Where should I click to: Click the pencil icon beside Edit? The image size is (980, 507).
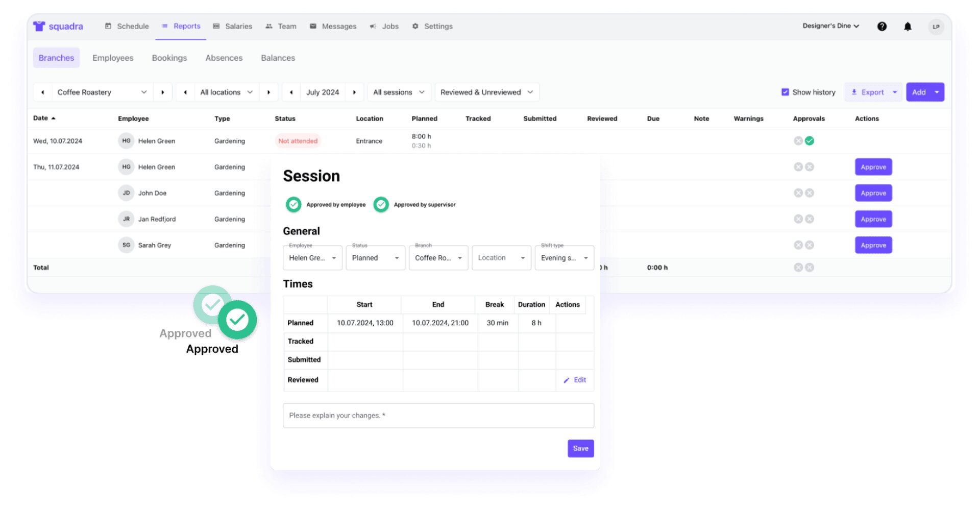[566, 380]
